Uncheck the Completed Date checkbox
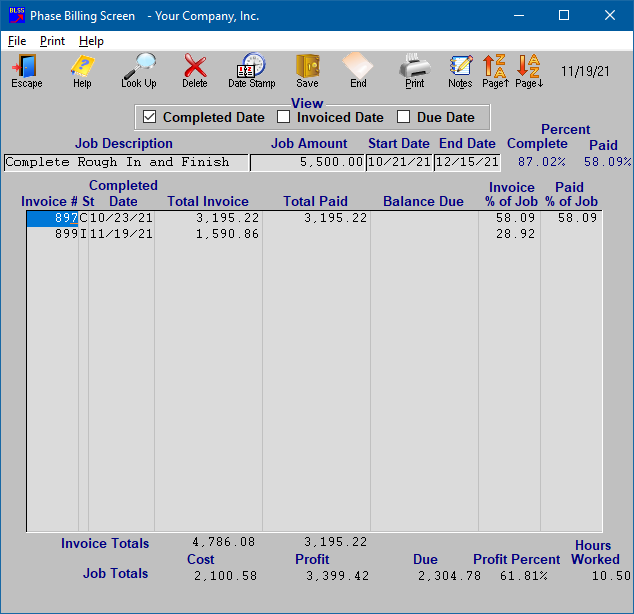Screen dimensions: 634x614 [150, 118]
